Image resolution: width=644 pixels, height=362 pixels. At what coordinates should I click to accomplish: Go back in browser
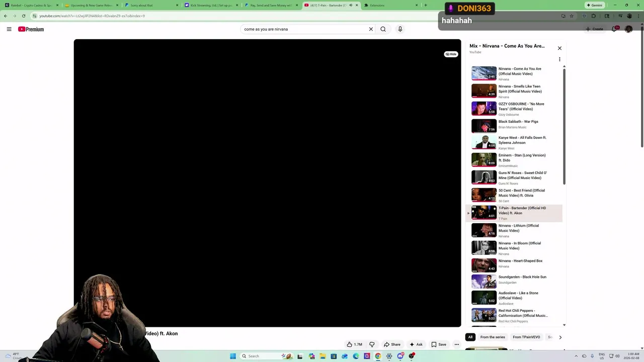coord(6,16)
